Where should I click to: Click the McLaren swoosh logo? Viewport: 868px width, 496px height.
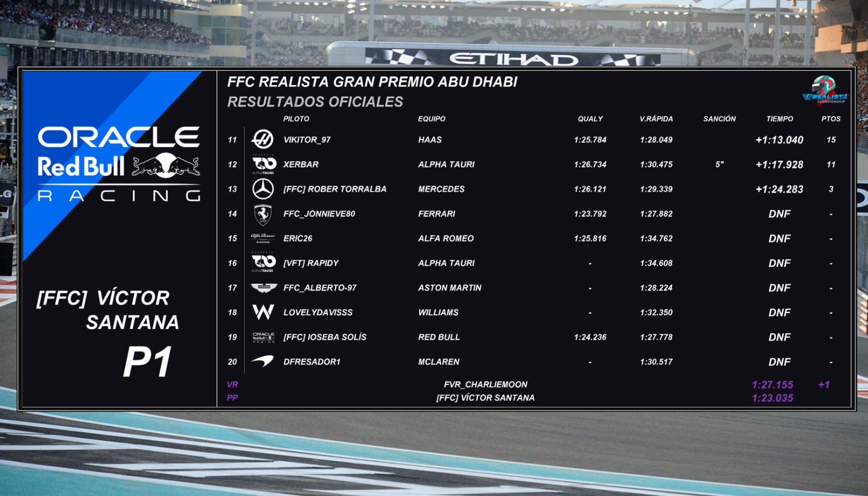pyautogui.click(x=263, y=361)
